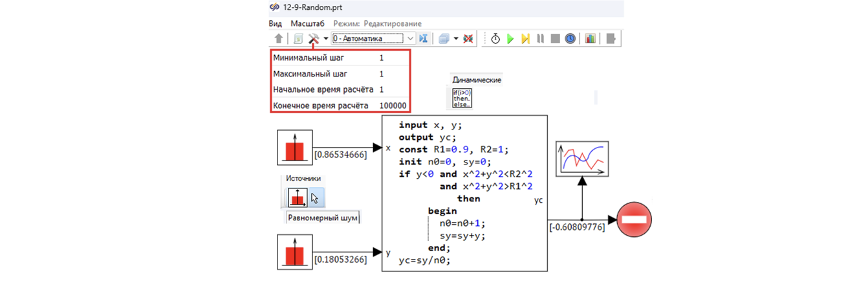Click the red-crossed icon in the toolbar
Screen dimensions: 868x281
468,38
